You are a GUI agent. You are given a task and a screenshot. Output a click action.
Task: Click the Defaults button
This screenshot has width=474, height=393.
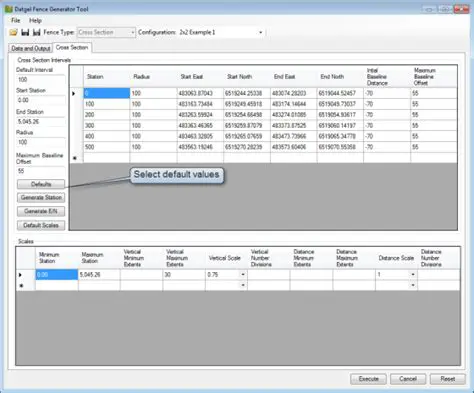41,184
